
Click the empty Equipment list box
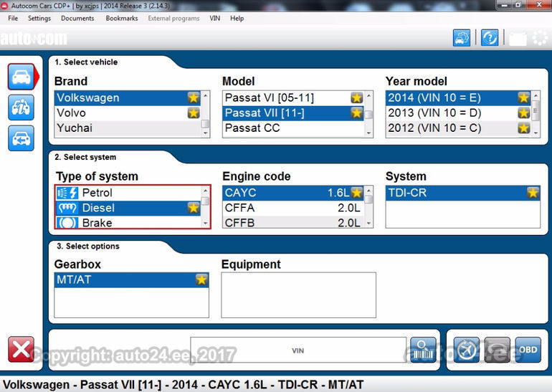click(298, 295)
